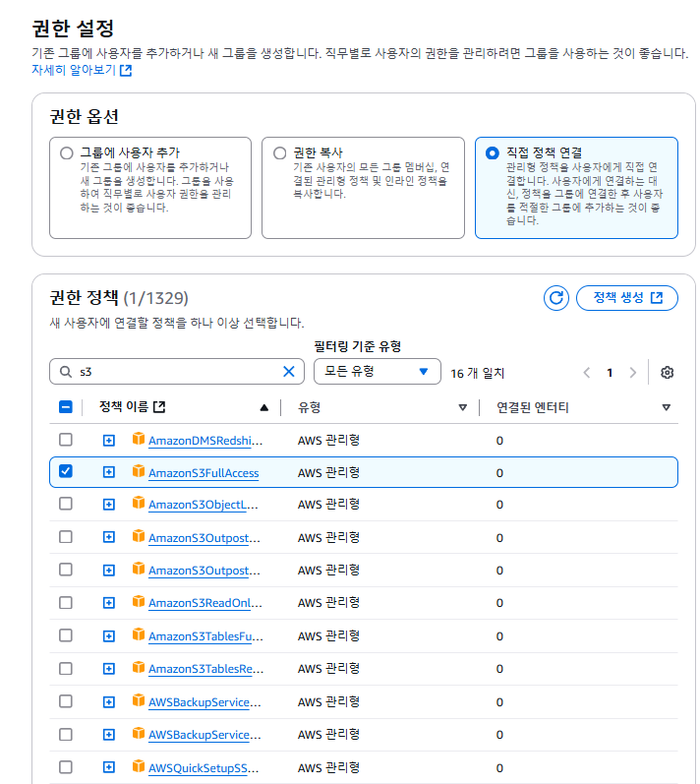Image resolution: width=700 pixels, height=784 pixels.
Task: Open the 모든 유형 filter dropdown
Action: 378,372
